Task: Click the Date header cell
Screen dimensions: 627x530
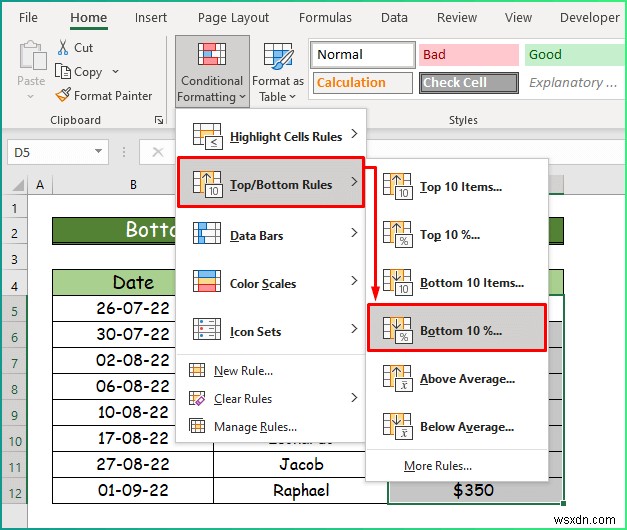Action: [114, 282]
